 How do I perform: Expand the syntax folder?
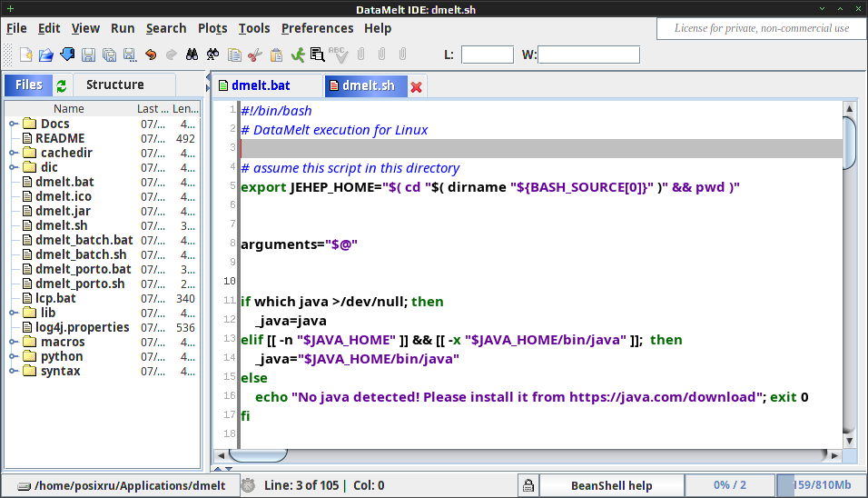coord(13,371)
